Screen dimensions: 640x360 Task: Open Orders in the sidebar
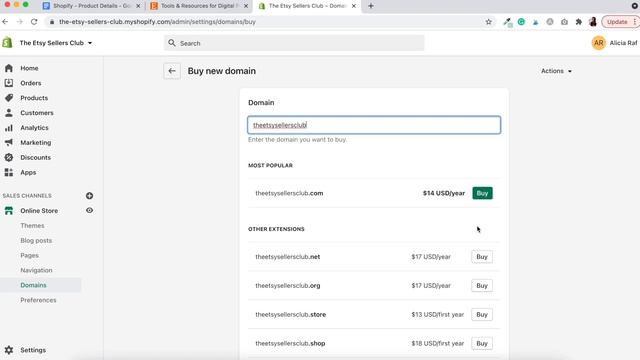coord(31,83)
